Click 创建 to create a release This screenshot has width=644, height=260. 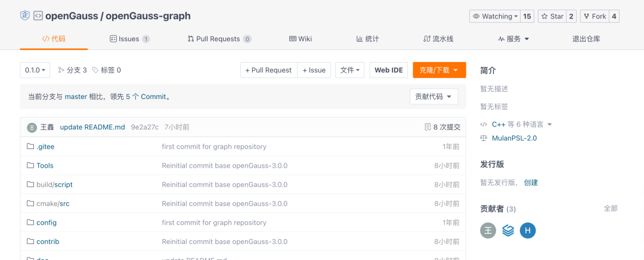coord(531,182)
